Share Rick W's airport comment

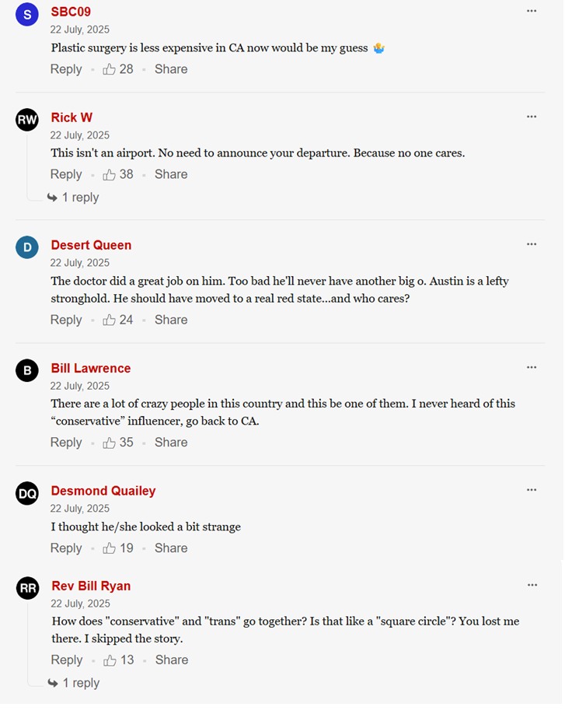coord(171,174)
